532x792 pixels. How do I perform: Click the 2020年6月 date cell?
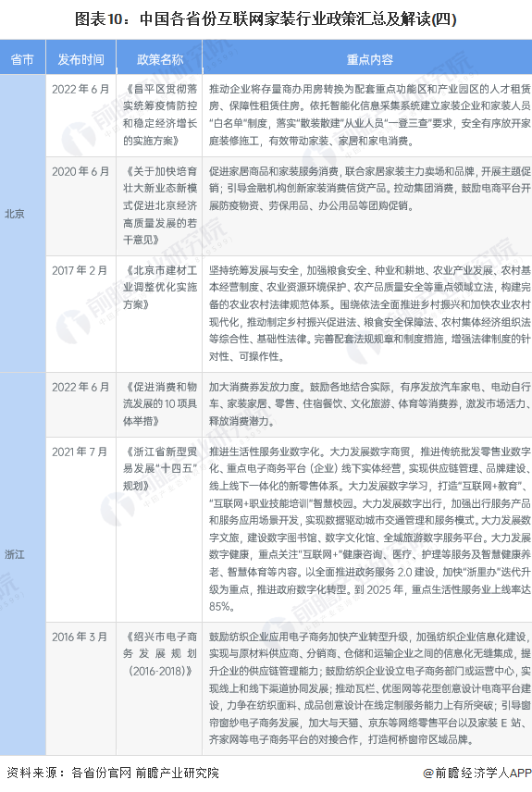click(80, 171)
